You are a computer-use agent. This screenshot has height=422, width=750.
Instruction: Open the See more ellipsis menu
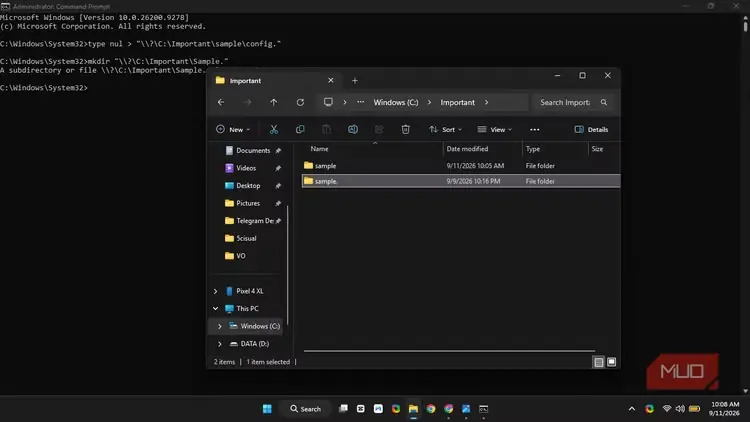(535, 130)
